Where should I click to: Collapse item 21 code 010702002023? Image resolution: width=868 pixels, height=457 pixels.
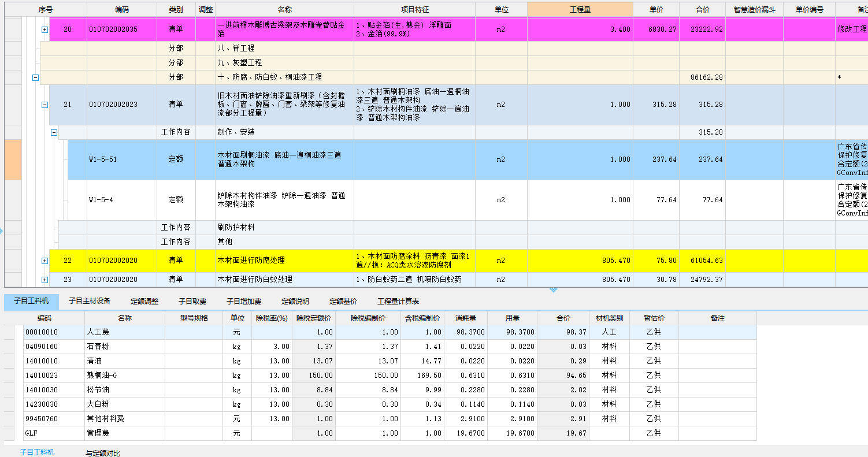[44, 105]
